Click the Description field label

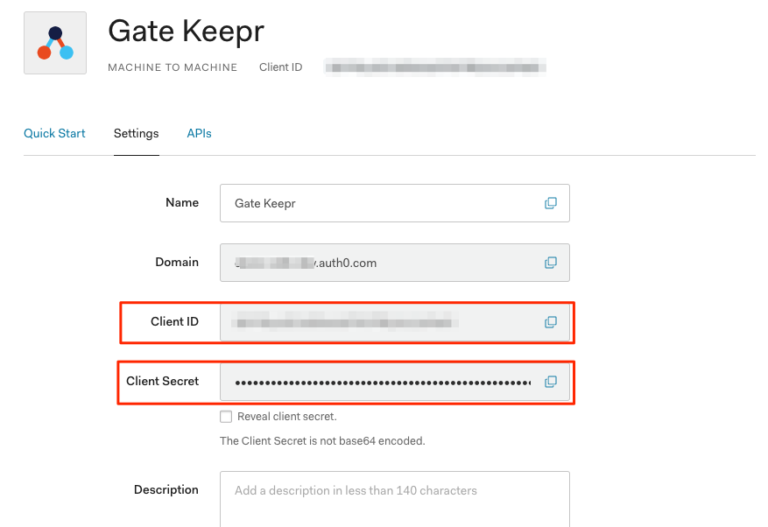tap(166, 490)
